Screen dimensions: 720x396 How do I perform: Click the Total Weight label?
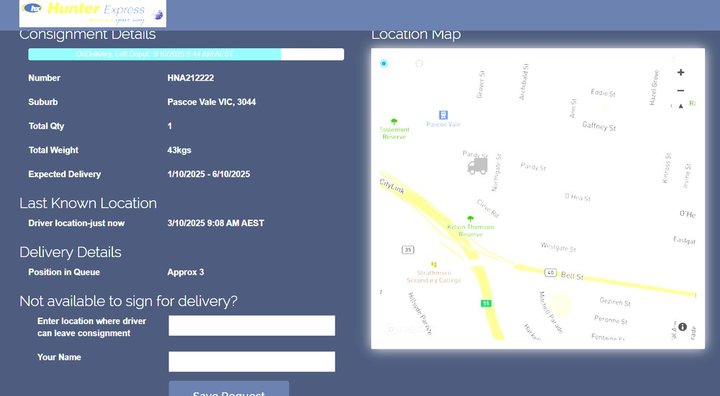point(53,150)
